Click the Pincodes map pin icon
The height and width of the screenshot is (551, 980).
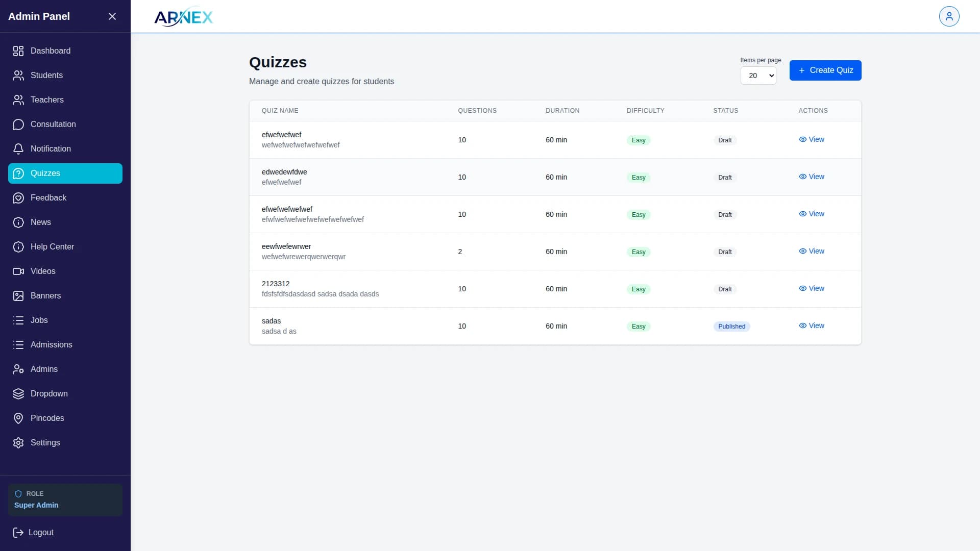click(18, 418)
